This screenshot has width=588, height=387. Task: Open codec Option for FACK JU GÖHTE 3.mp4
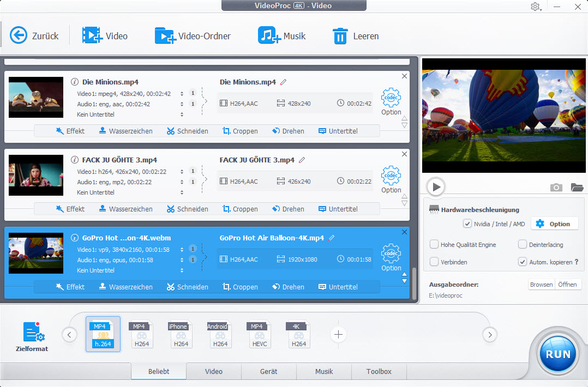click(x=391, y=179)
